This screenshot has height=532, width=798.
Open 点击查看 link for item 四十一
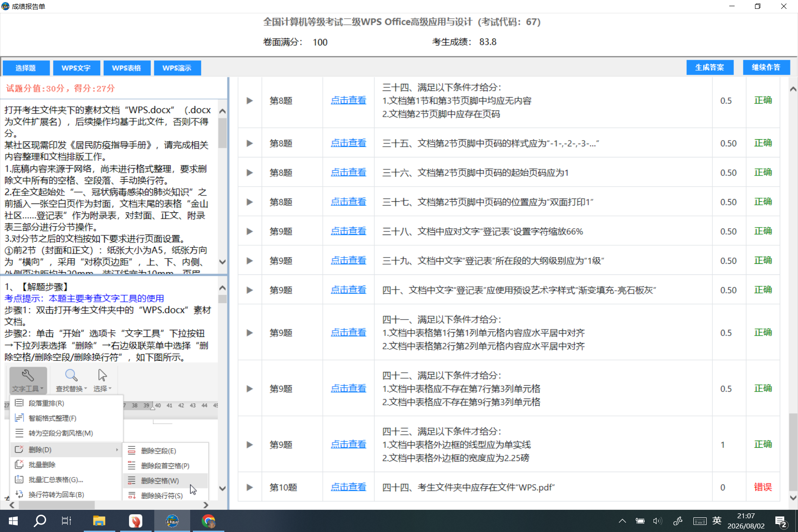pos(348,332)
